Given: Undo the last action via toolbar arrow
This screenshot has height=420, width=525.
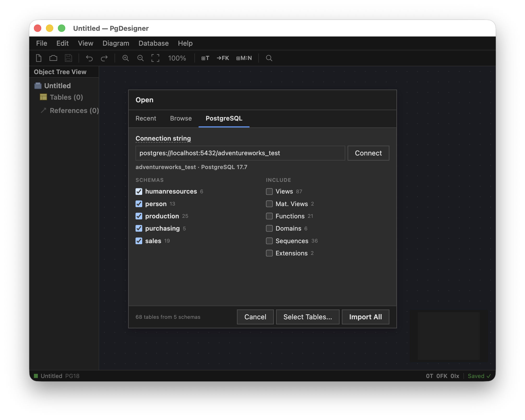Looking at the screenshot, I should [89, 58].
